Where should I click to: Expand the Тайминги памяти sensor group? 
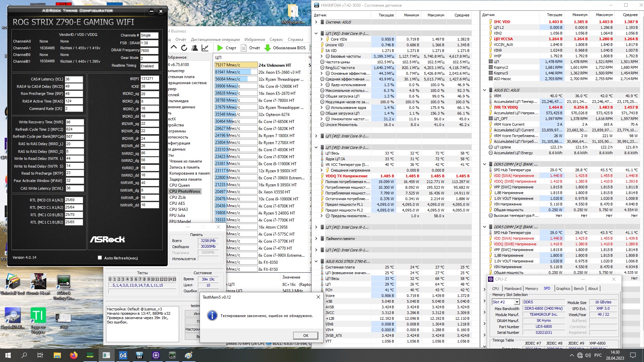[316, 239]
